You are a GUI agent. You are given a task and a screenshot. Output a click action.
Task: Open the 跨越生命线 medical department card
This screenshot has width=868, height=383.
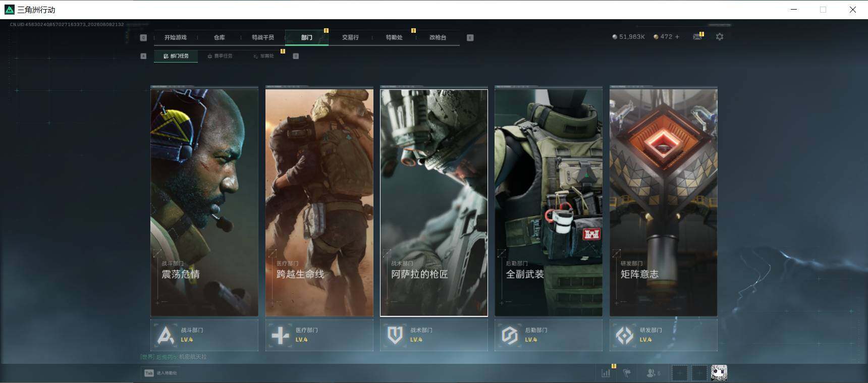pos(319,202)
